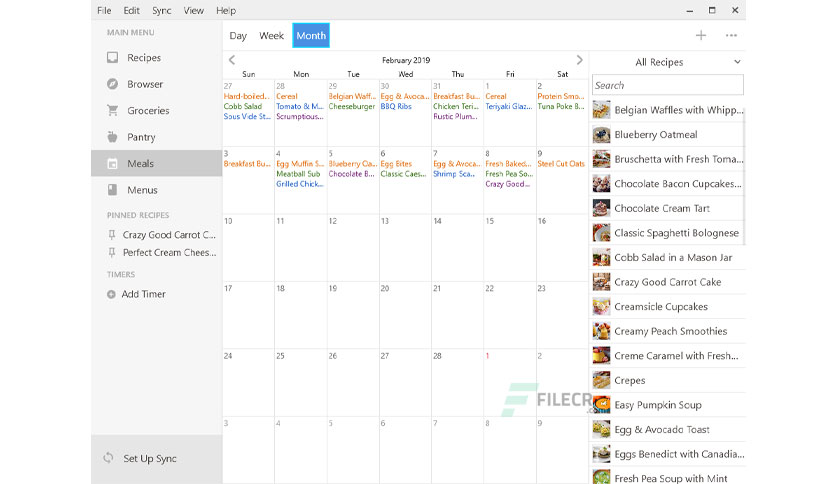Open Hard-boiled meal on January 27

tap(247, 96)
